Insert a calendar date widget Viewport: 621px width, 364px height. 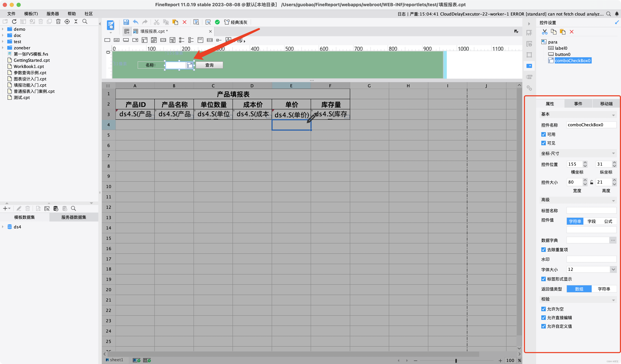154,40
